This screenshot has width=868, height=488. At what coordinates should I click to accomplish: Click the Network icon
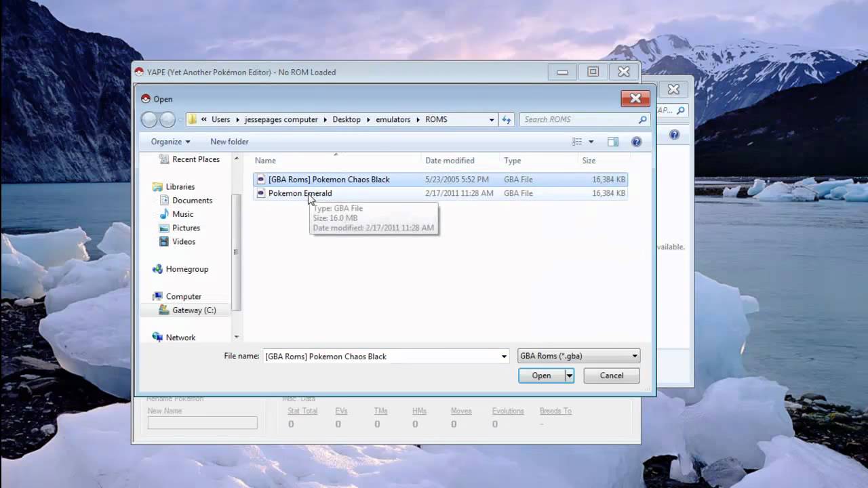(x=157, y=337)
